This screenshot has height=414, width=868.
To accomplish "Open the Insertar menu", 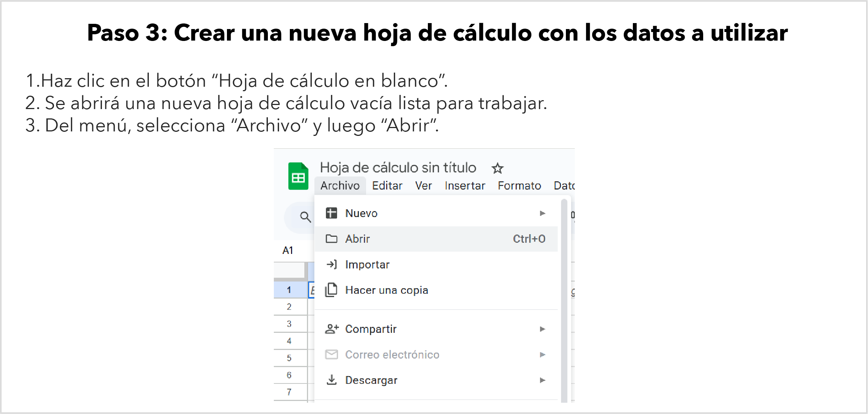I will pos(465,185).
